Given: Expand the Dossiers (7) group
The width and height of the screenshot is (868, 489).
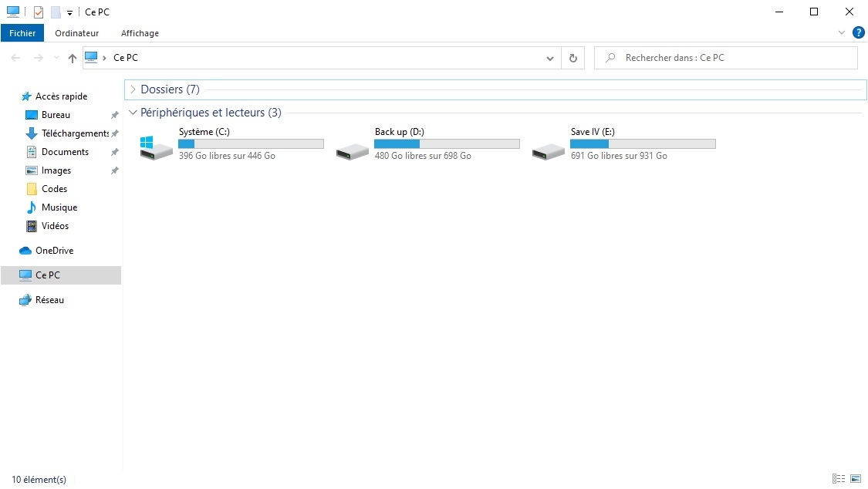Looking at the screenshot, I should 133,89.
